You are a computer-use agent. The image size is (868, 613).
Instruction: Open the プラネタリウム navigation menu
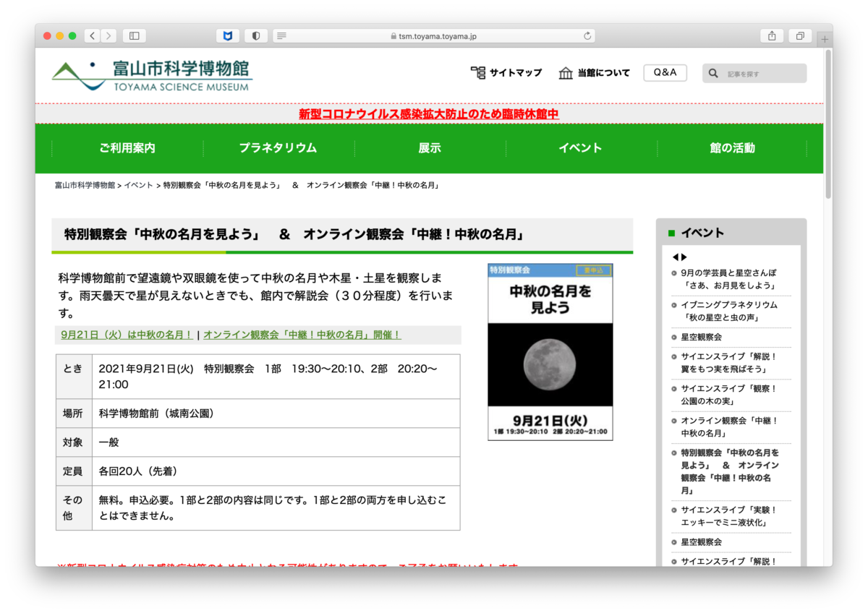tap(278, 148)
